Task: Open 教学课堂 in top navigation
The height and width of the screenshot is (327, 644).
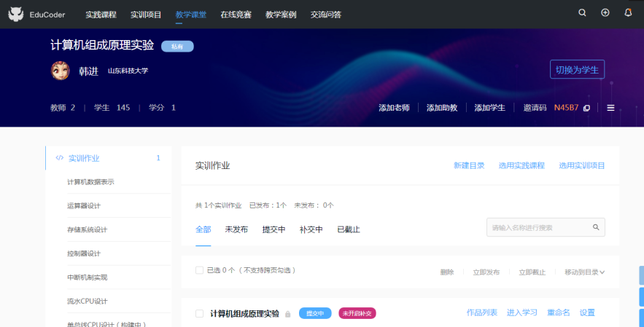Action: [x=190, y=14]
